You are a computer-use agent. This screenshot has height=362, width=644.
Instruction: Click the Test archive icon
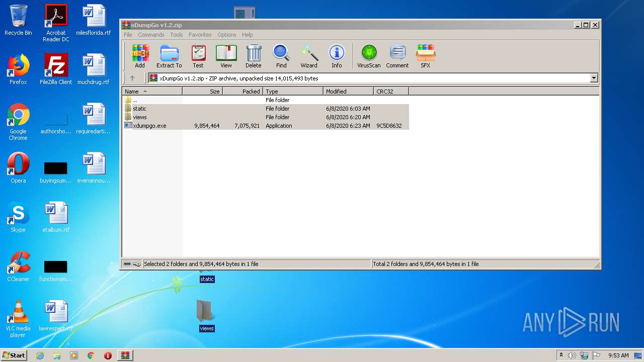(198, 56)
